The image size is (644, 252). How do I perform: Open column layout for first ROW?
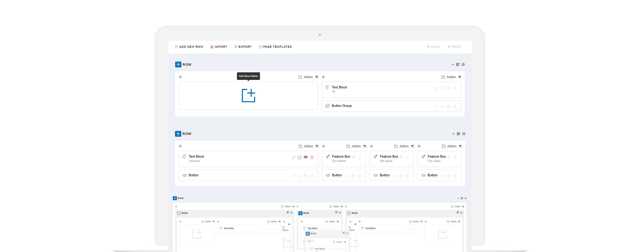458,65
